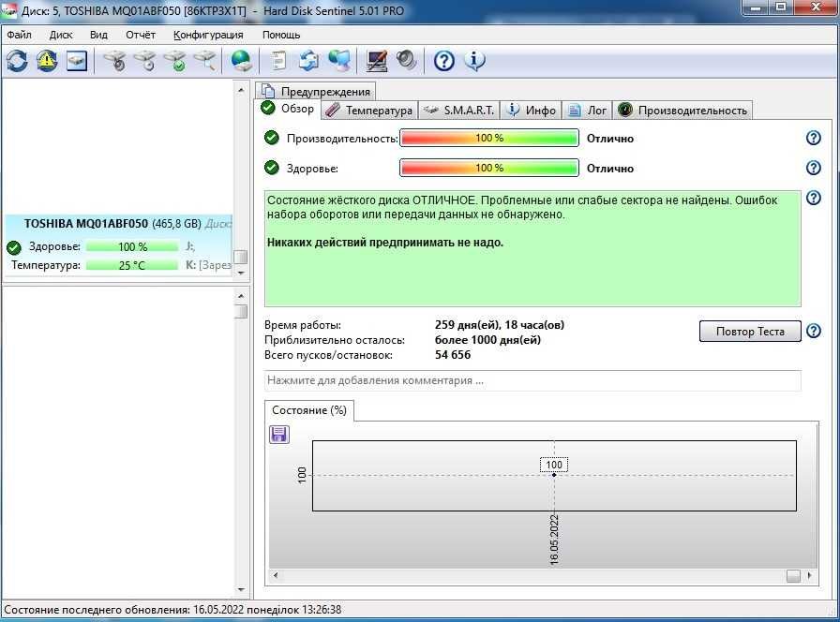Click the question mark help toolbar icon
This screenshot has height=622, width=840.
tap(444, 61)
